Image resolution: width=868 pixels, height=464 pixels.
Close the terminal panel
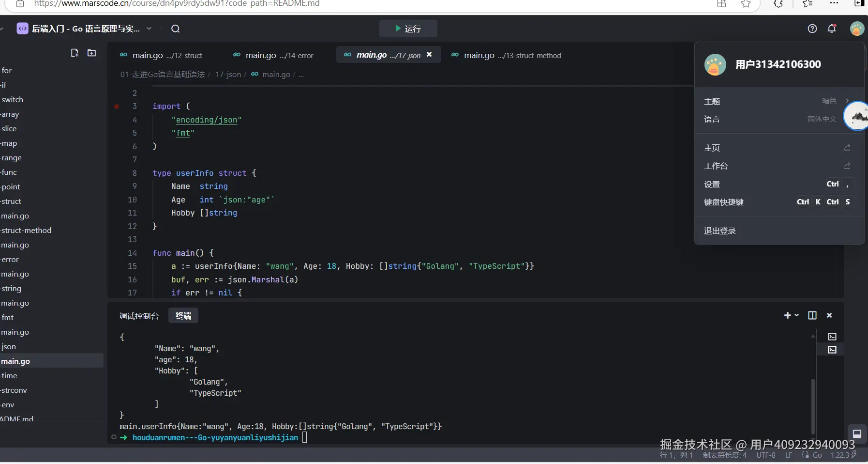[829, 315]
